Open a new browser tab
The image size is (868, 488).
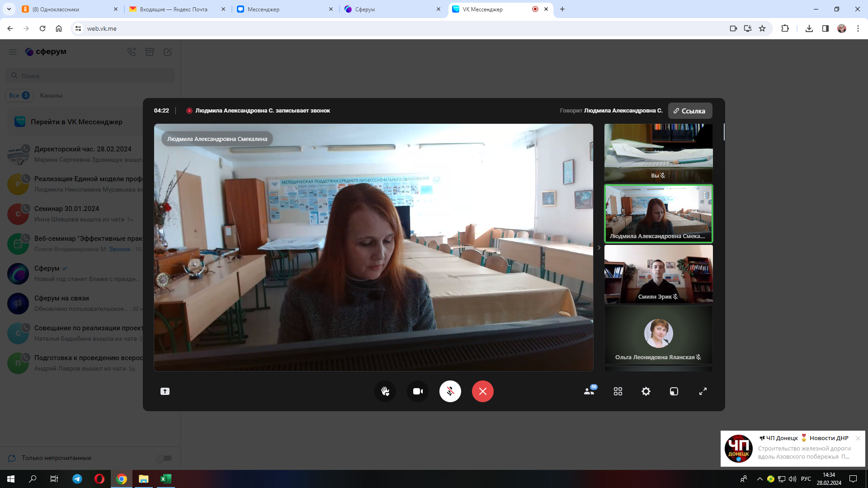tap(562, 9)
